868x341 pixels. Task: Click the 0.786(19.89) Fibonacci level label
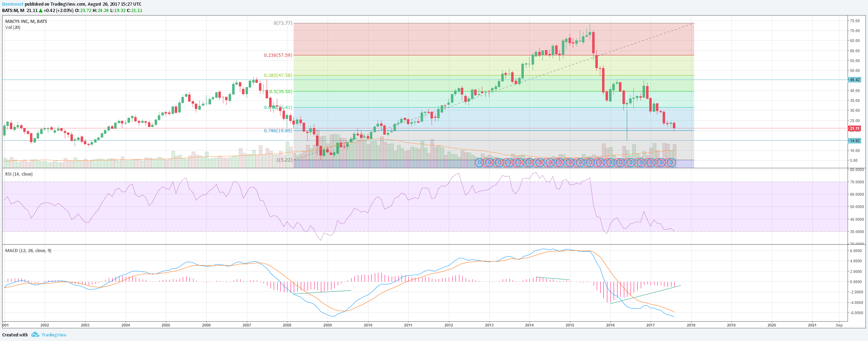coord(278,131)
